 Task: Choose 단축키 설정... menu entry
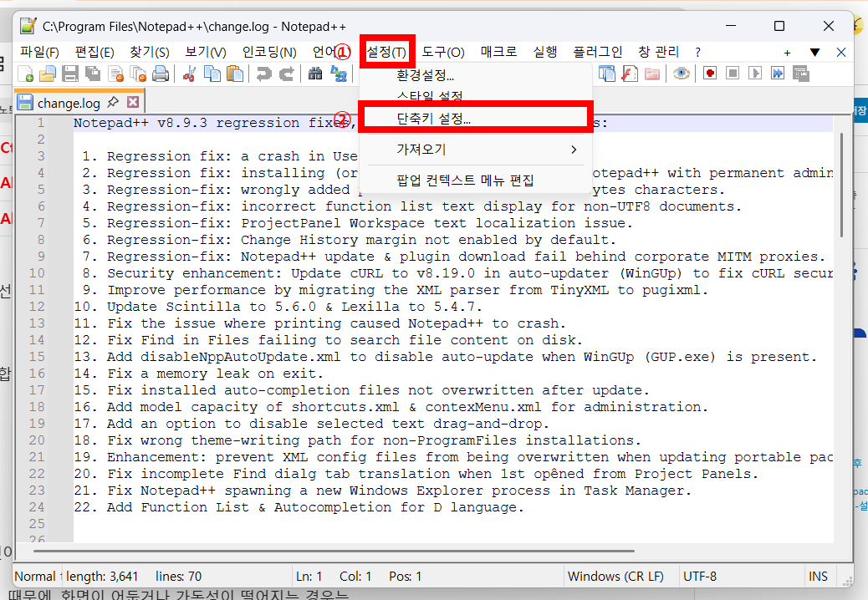[x=476, y=119]
